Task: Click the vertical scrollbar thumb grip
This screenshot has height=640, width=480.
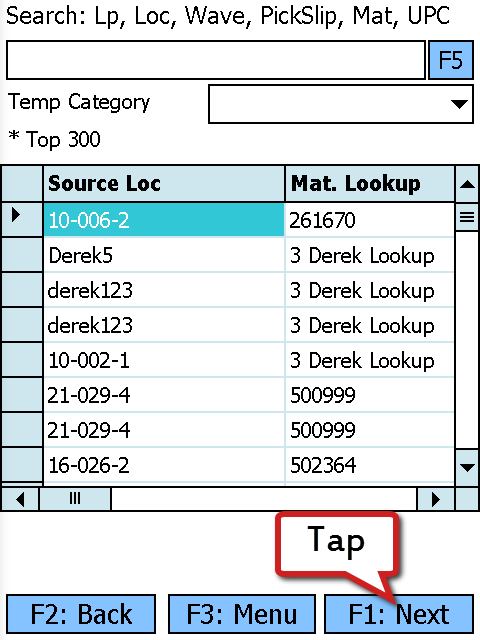Action: 467,217
